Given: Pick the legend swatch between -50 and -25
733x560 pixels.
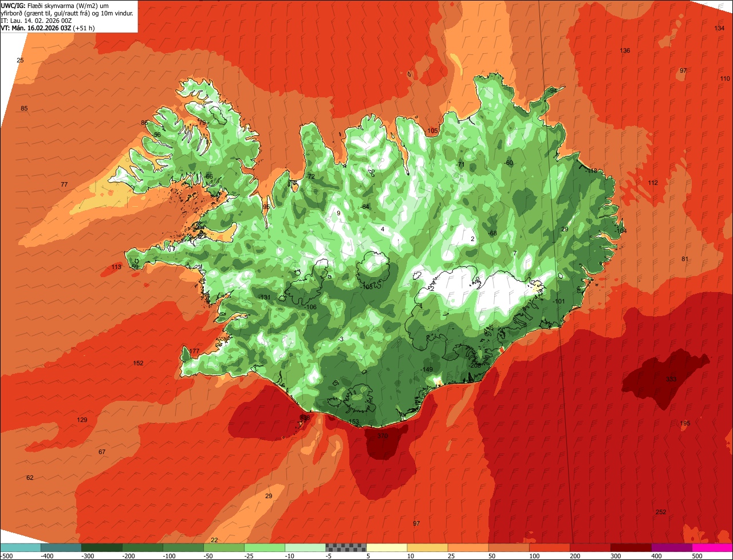Looking at the screenshot, I should click(x=223, y=547).
